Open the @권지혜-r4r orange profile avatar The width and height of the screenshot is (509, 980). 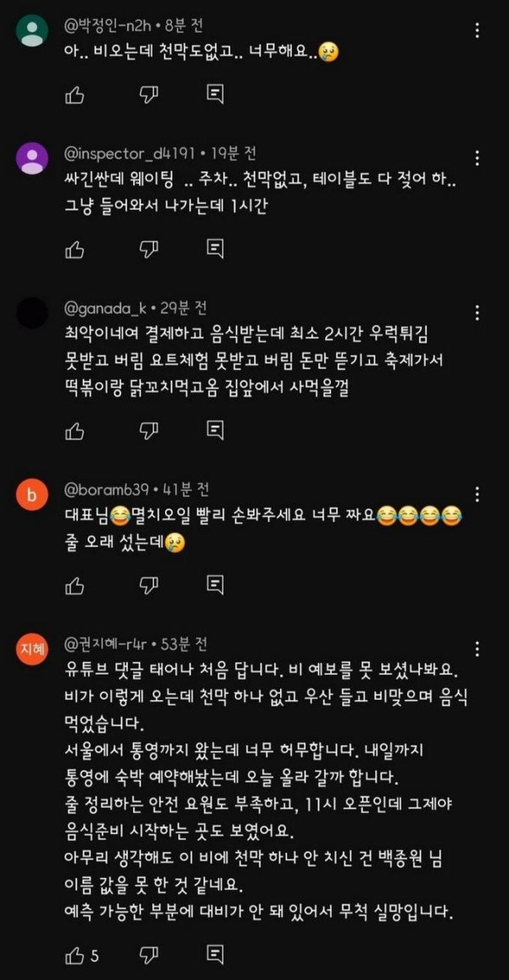click(32, 650)
